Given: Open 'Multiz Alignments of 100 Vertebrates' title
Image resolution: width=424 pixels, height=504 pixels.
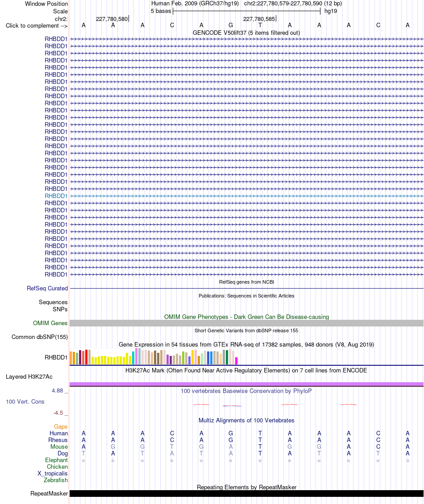Looking at the screenshot, I should pyautogui.click(x=246, y=421).
